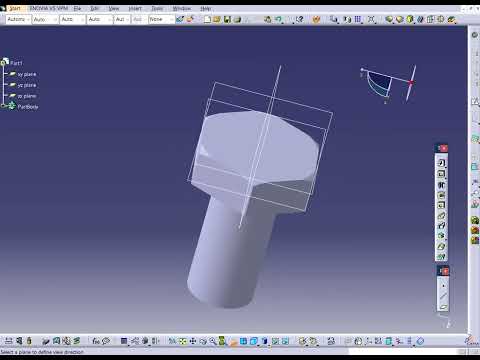The width and height of the screenshot is (480, 360).
Task: Select the Multi-sections Solid tool
Action: (441, 246)
